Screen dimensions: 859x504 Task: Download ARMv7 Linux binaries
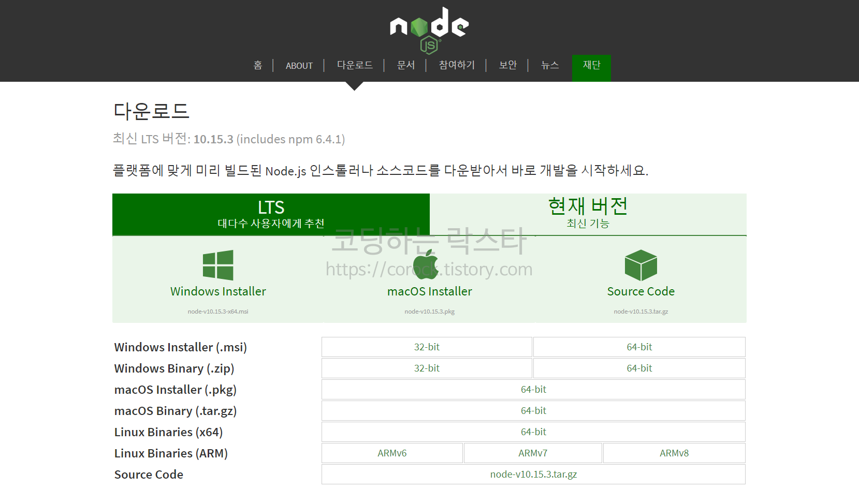pyautogui.click(x=533, y=453)
